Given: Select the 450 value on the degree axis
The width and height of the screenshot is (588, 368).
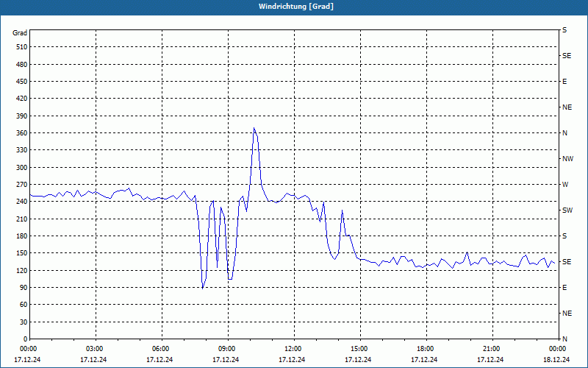Looking at the screenshot, I should click(22, 82).
